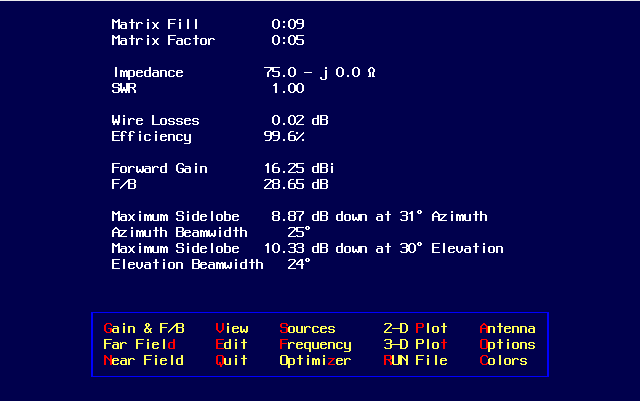Open the View command

(x=232, y=328)
